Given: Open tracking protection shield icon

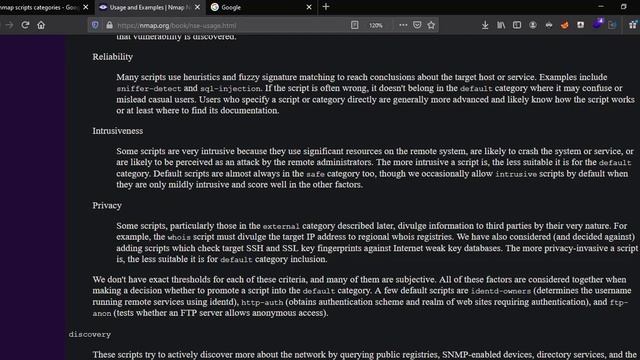Looking at the screenshot, I should pos(95,25).
